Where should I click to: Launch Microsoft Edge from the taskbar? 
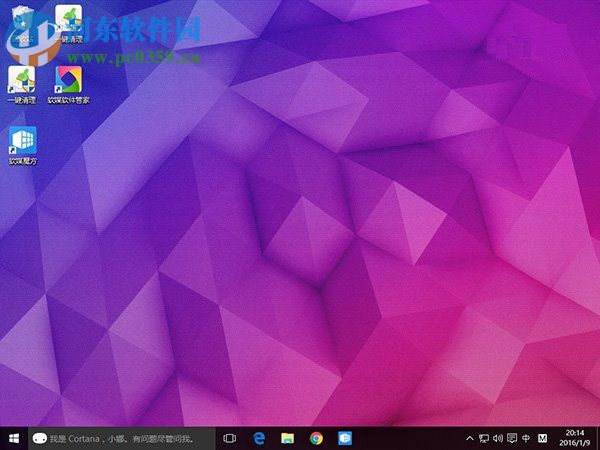(259, 439)
